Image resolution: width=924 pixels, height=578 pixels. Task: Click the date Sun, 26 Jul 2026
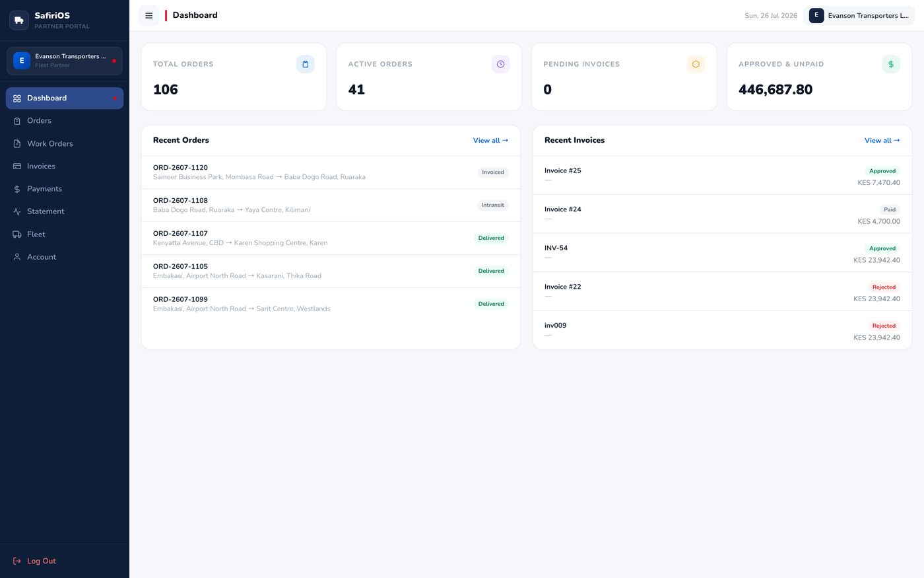(x=771, y=16)
